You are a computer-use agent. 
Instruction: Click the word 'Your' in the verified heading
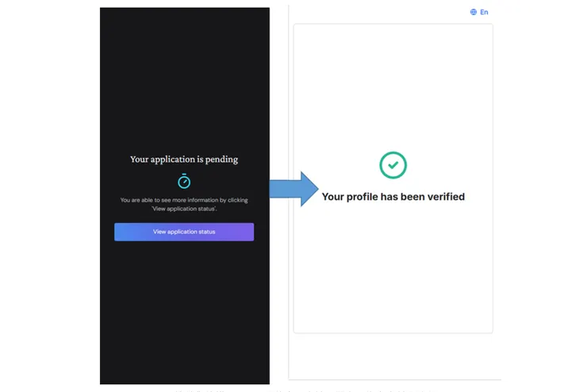click(334, 196)
